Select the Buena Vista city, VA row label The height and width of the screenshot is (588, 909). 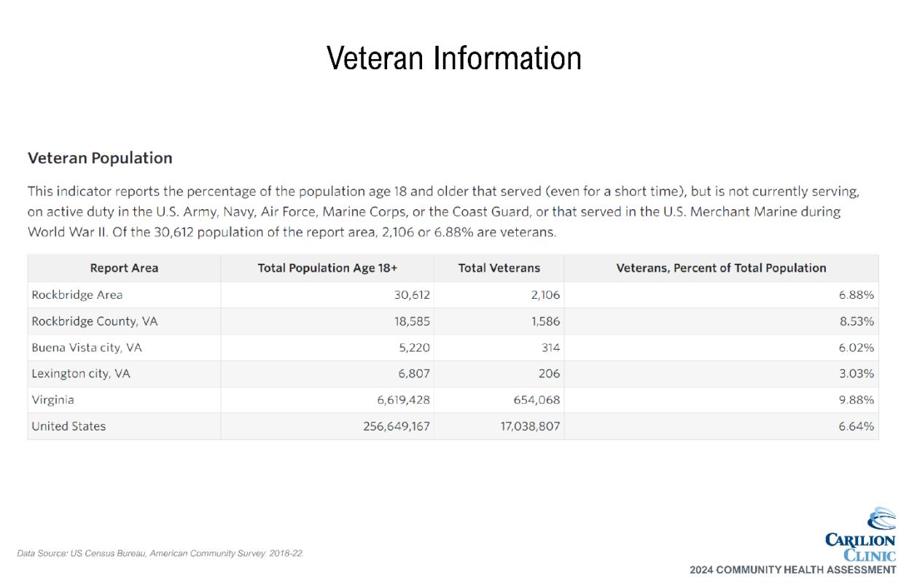pos(87,348)
